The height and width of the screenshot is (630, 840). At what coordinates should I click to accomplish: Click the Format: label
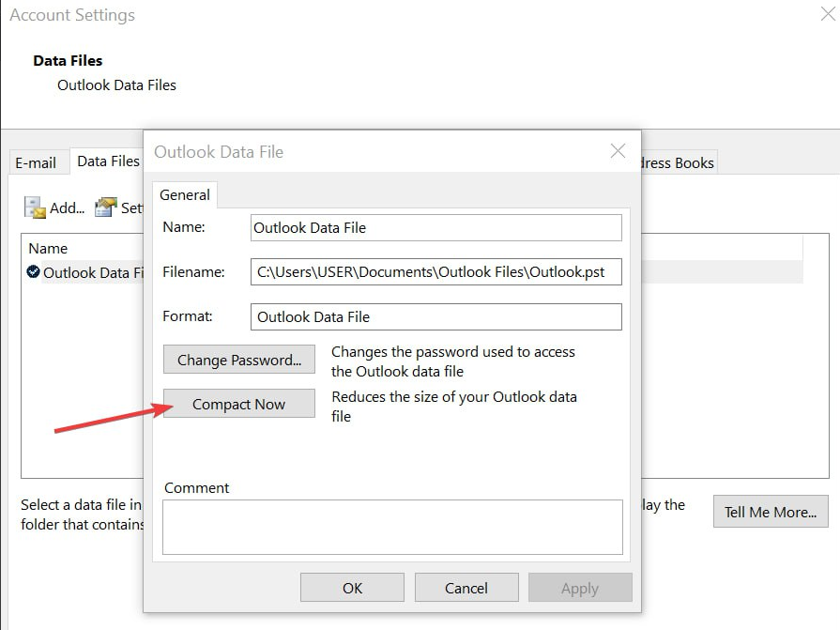(x=188, y=316)
